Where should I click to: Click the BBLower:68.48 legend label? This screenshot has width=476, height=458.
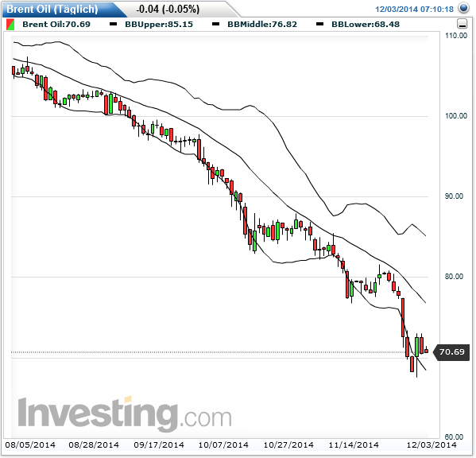point(366,25)
